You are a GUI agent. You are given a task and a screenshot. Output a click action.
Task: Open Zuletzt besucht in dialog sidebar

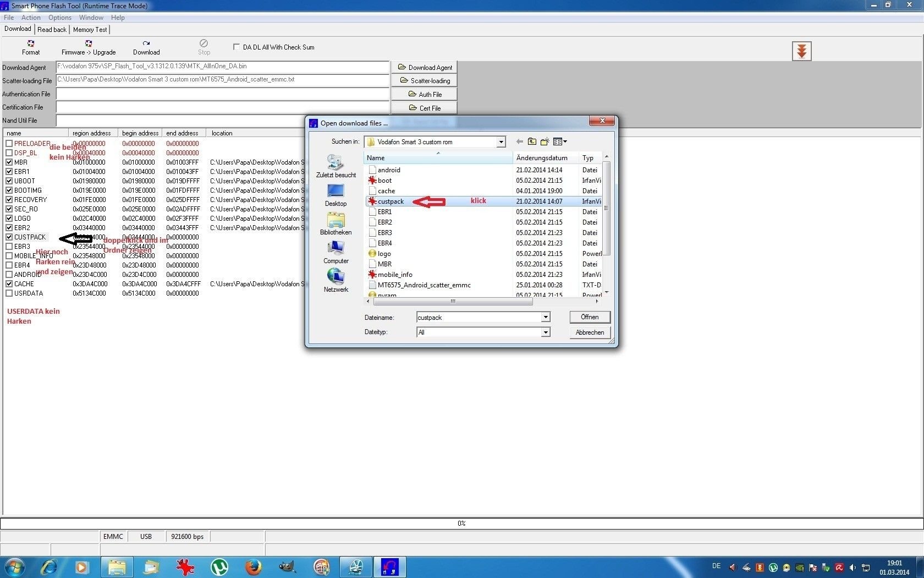click(x=335, y=166)
